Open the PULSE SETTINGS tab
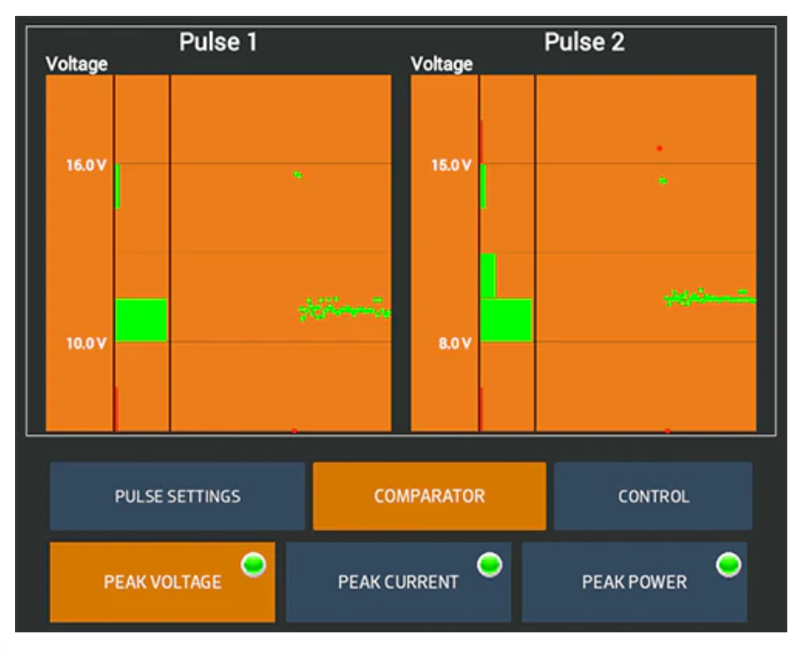The image size is (812, 650). click(x=177, y=496)
